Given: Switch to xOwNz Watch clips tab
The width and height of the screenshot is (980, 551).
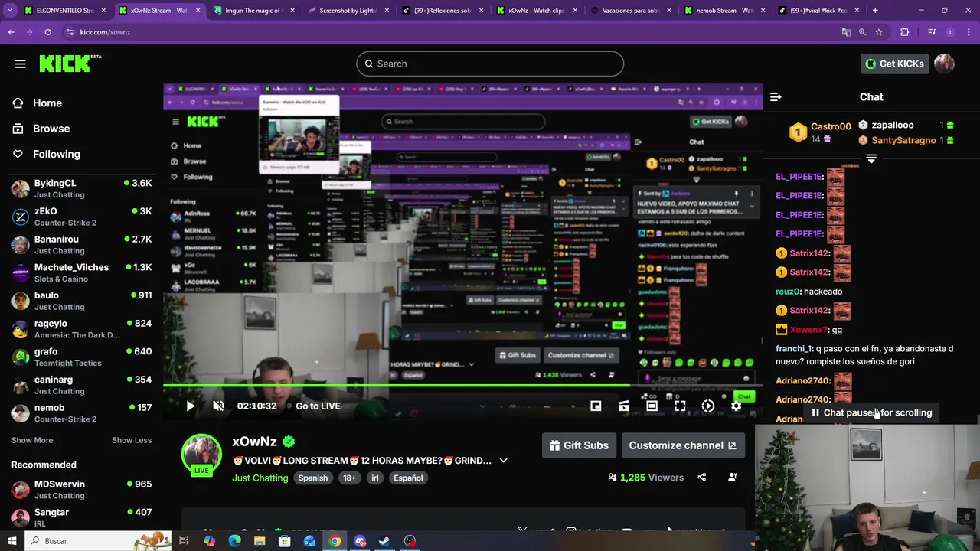Looking at the screenshot, I should point(537,11).
